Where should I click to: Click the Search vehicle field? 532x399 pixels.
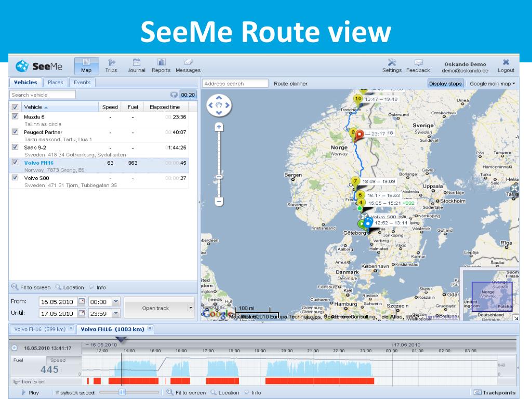(x=43, y=95)
